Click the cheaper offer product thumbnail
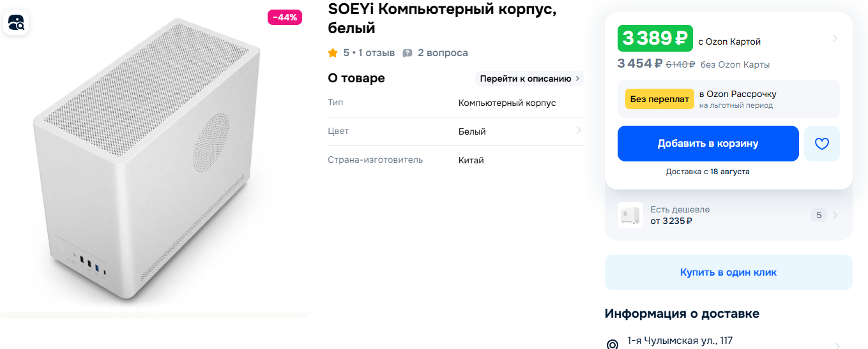The width and height of the screenshot is (868, 349). [x=630, y=215]
